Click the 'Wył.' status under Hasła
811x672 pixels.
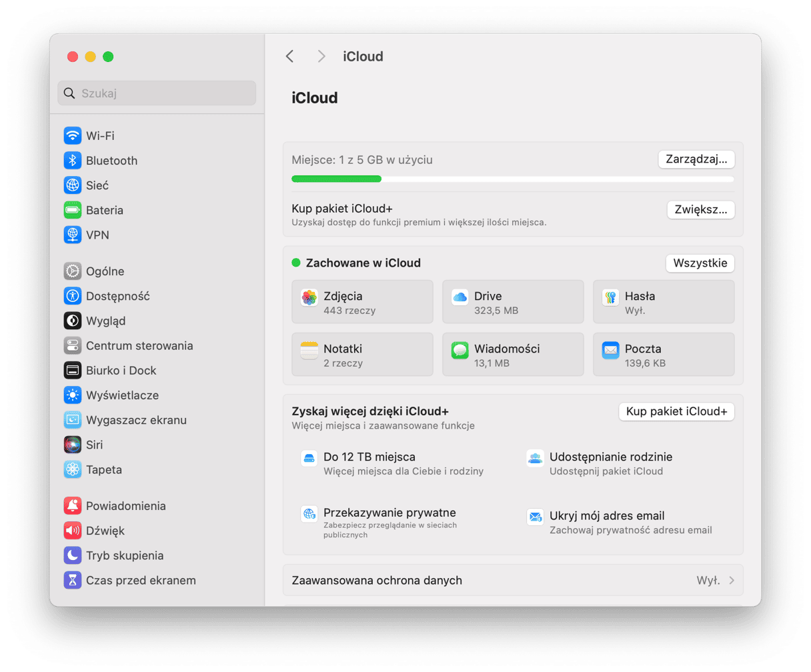click(x=635, y=311)
